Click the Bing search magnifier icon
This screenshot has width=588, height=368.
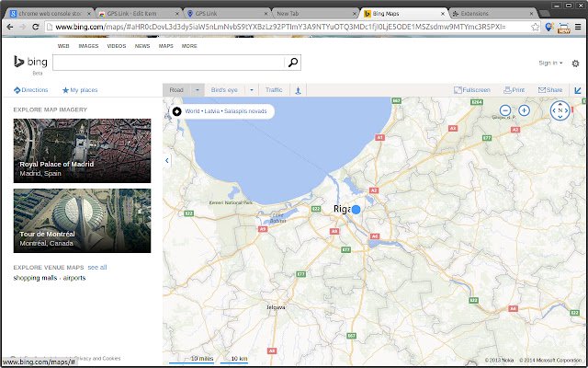coord(293,63)
